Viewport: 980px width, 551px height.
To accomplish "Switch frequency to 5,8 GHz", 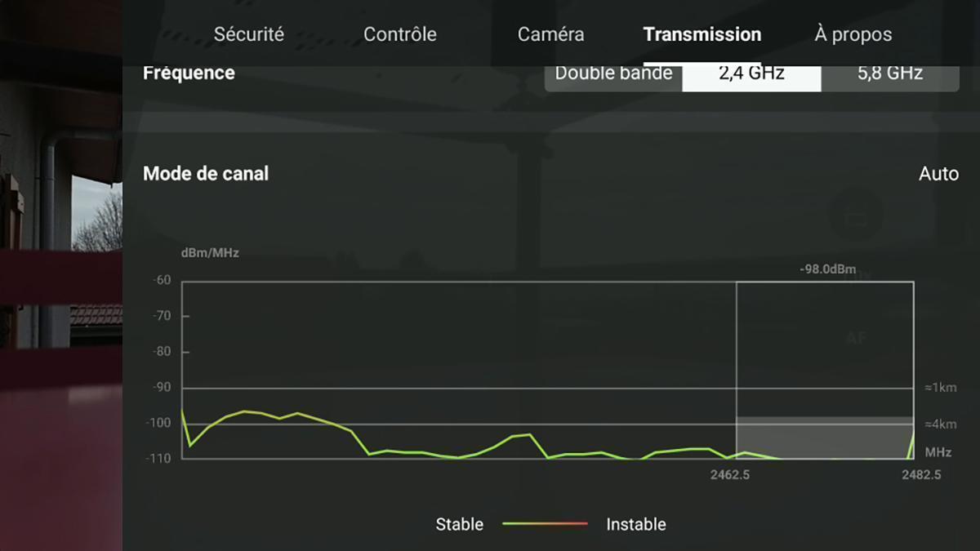I will 890,73.
